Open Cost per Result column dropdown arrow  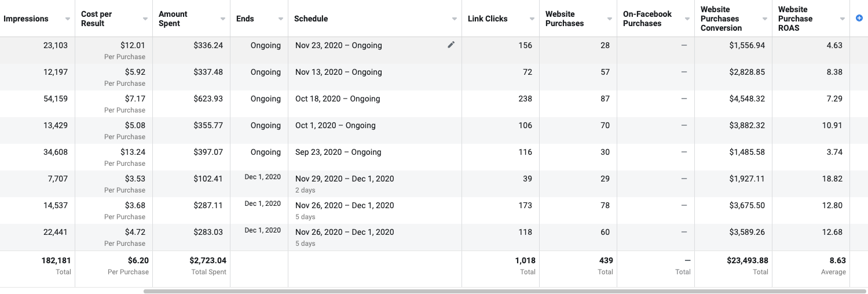pyautogui.click(x=145, y=19)
